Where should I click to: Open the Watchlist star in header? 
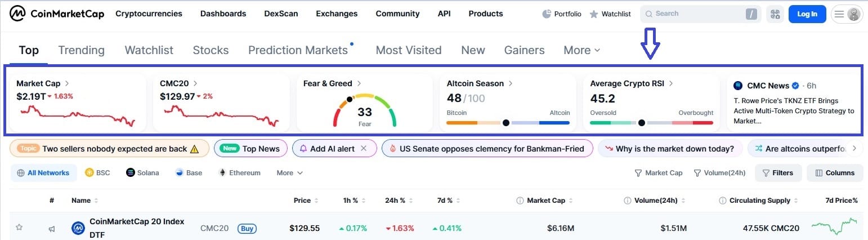pyautogui.click(x=593, y=14)
